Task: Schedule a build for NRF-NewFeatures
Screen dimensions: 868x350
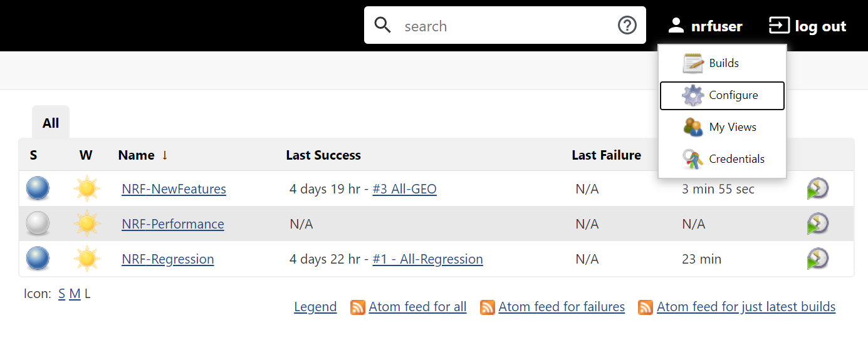Action: pos(818,188)
